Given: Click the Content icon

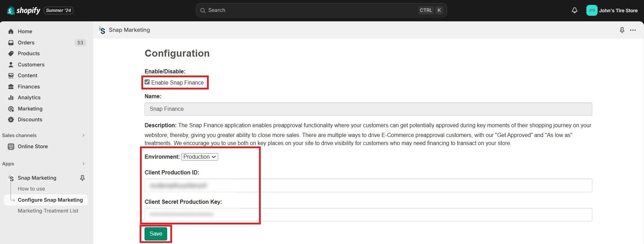Looking at the screenshot, I should pos(11,76).
